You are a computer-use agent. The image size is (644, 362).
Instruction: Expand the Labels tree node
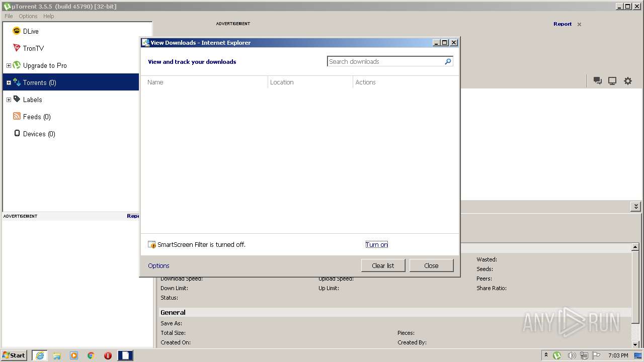pos(9,100)
